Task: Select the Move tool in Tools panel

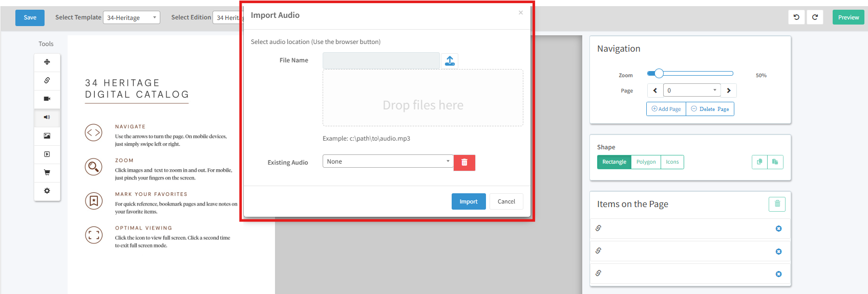Action: pyautogui.click(x=47, y=62)
